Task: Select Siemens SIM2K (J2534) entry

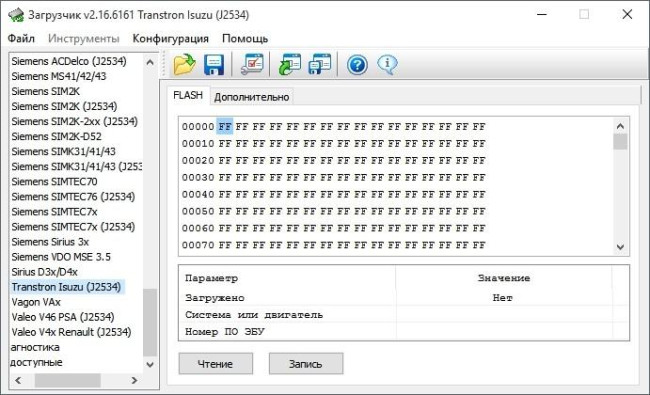Action: pos(64,107)
